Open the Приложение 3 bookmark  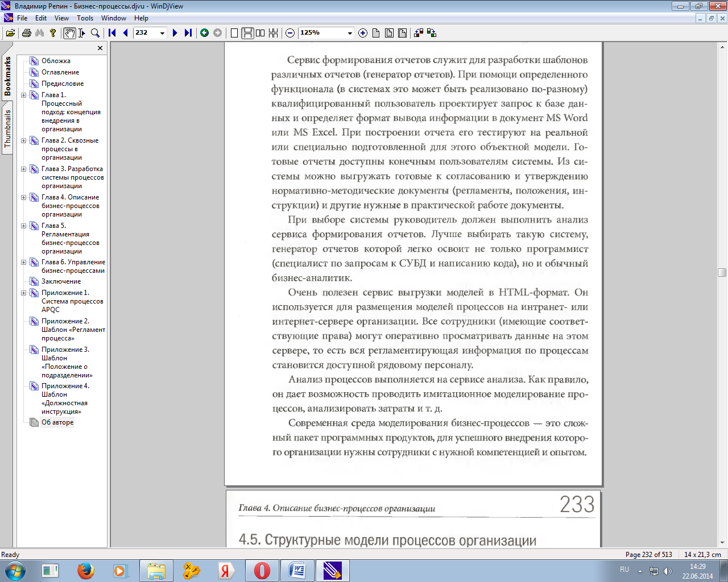pyautogui.click(x=67, y=362)
